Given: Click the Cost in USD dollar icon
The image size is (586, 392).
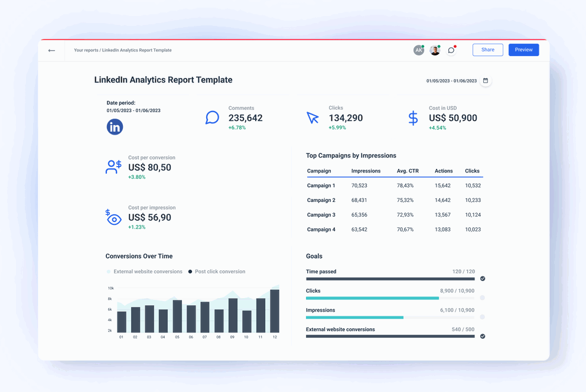Looking at the screenshot, I should [x=413, y=117].
